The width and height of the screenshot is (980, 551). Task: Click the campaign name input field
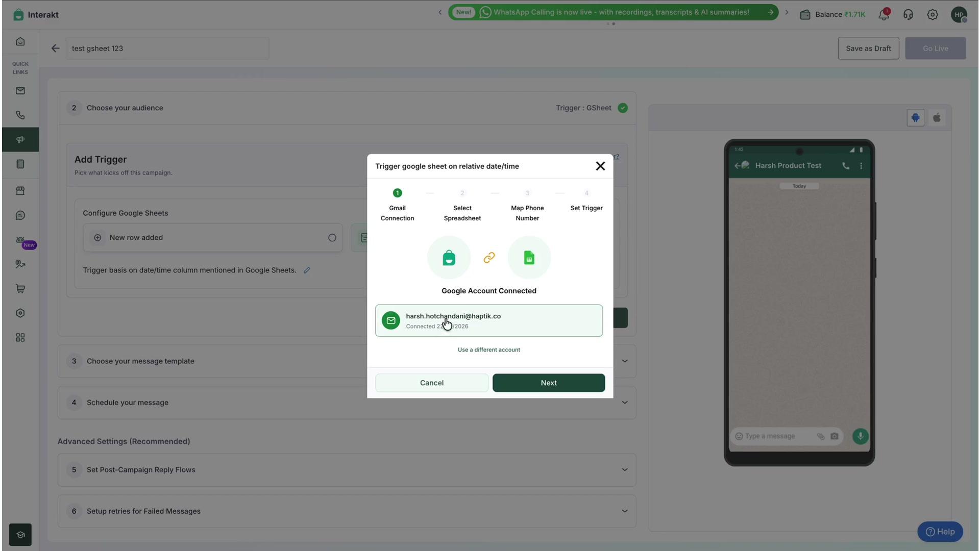tap(167, 48)
